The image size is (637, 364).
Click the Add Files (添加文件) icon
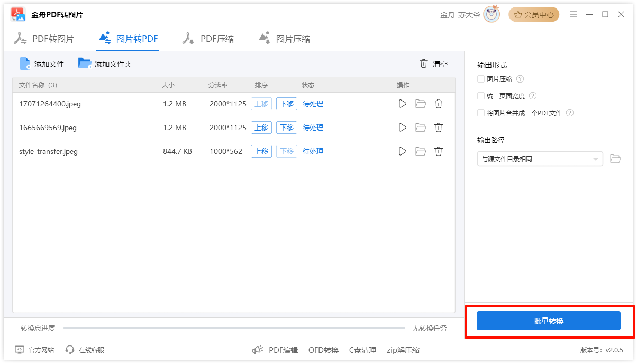pyautogui.click(x=25, y=64)
